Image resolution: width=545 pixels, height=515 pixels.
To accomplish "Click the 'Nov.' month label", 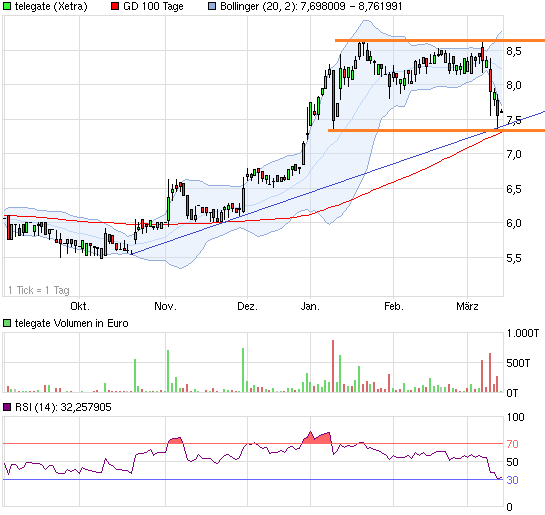I will click(165, 306).
